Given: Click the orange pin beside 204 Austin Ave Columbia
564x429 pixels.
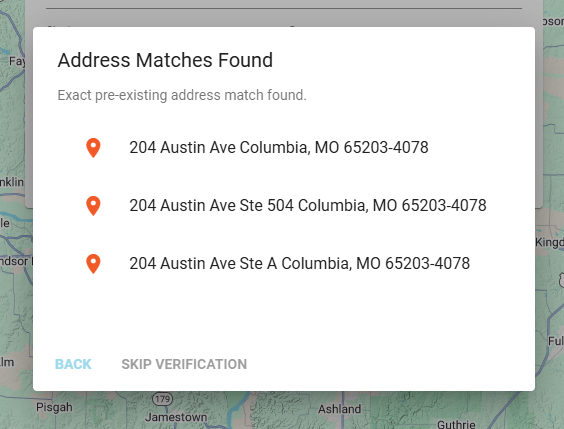Looking at the screenshot, I should [x=93, y=148].
